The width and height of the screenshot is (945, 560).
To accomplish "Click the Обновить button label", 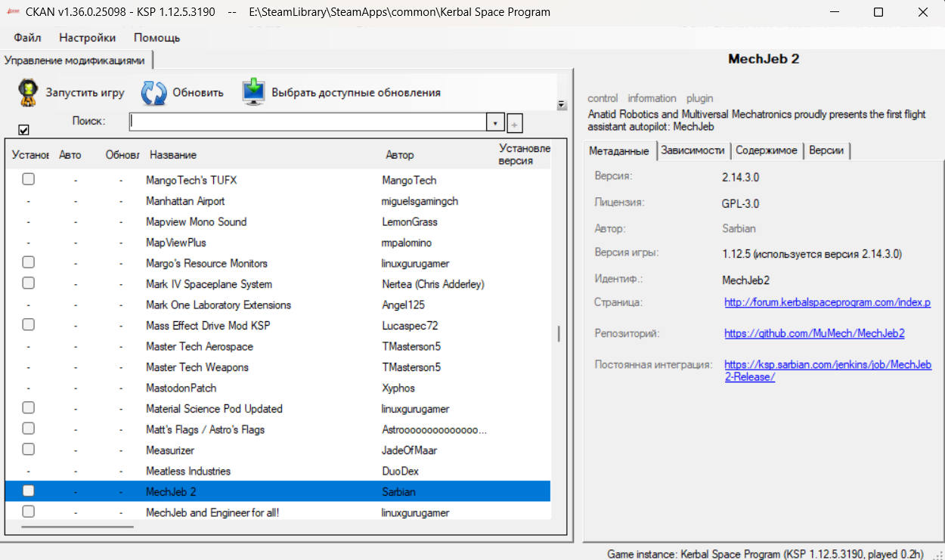I will [x=198, y=93].
